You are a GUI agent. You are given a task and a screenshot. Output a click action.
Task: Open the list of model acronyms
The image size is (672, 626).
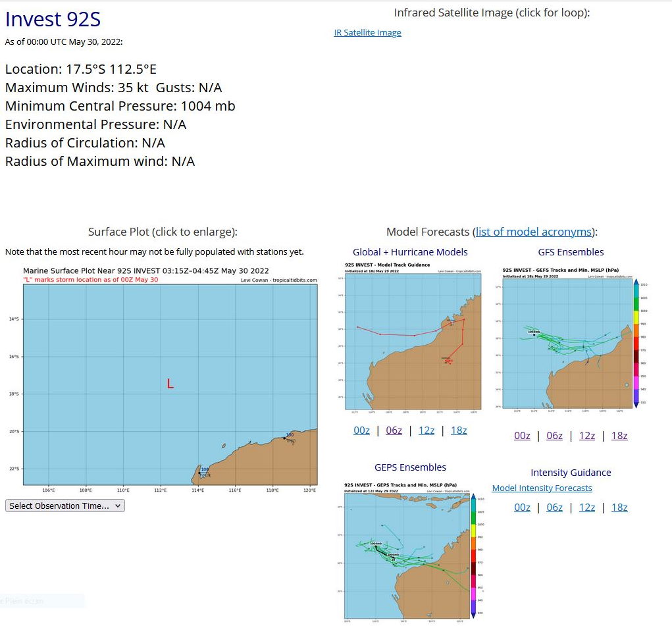[x=533, y=232]
